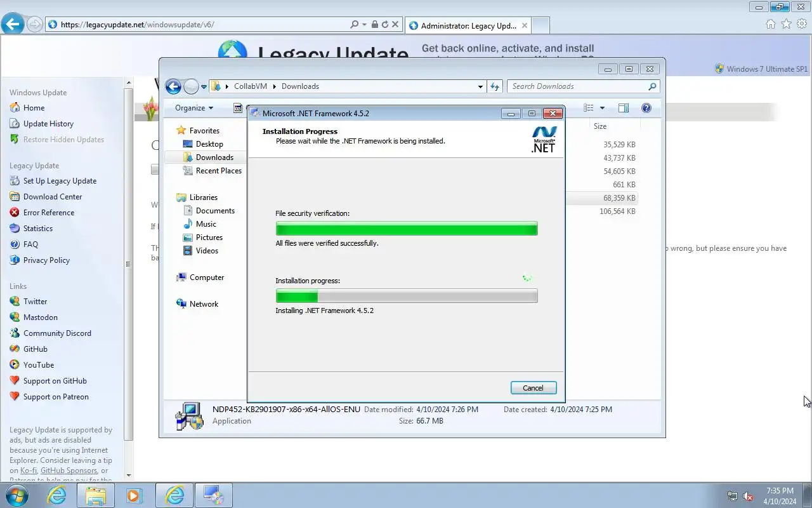Click the YouTube icon in Links
Viewport: 812px width, 508px height.
click(15, 365)
